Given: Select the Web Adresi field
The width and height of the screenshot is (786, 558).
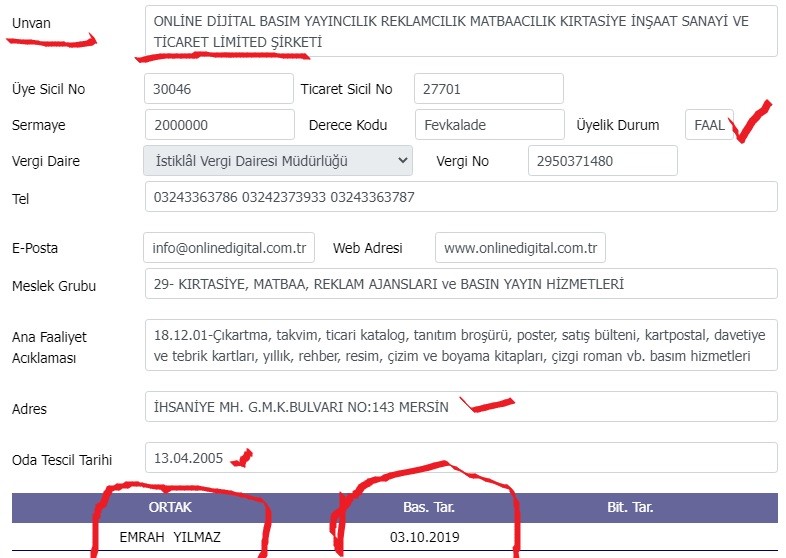Looking at the screenshot, I should (520, 248).
